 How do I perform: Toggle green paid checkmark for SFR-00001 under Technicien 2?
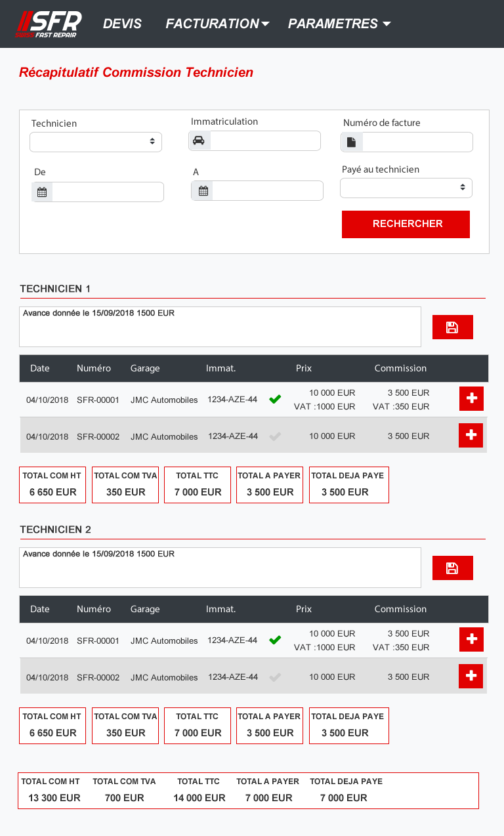[x=275, y=640]
